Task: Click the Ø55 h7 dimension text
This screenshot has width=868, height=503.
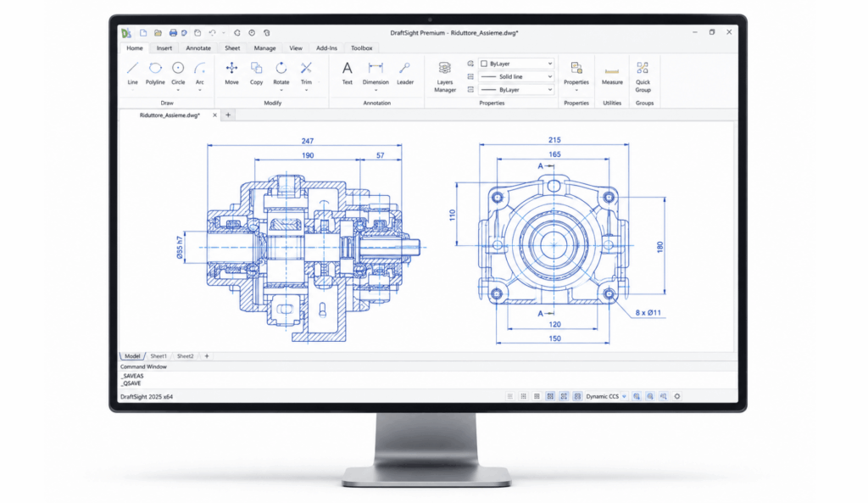Action: pyautogui.click(x=180, y=247)
